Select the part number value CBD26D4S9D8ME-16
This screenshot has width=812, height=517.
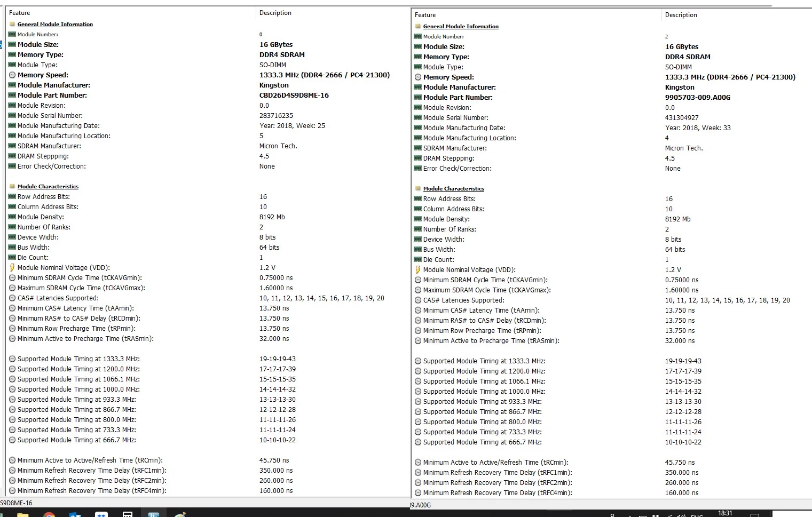coord(294,95)
